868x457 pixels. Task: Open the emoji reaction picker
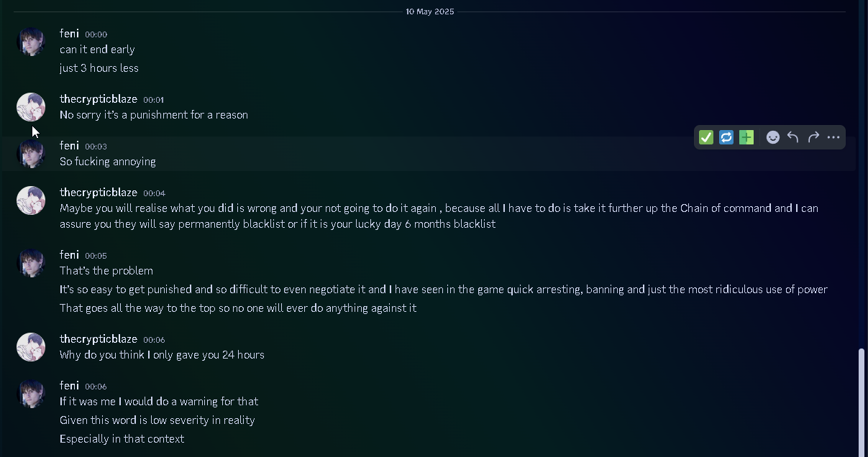click(773, 137)
